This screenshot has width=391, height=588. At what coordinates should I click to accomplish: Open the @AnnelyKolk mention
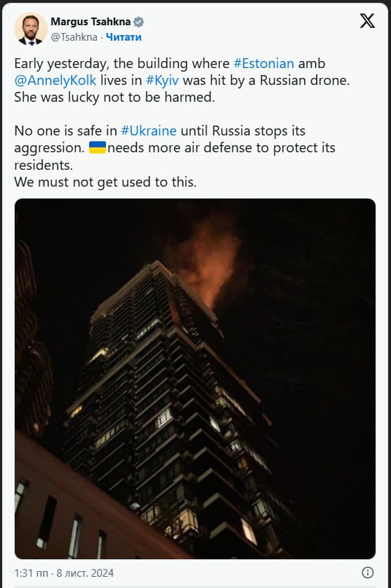tap(55, 80)
